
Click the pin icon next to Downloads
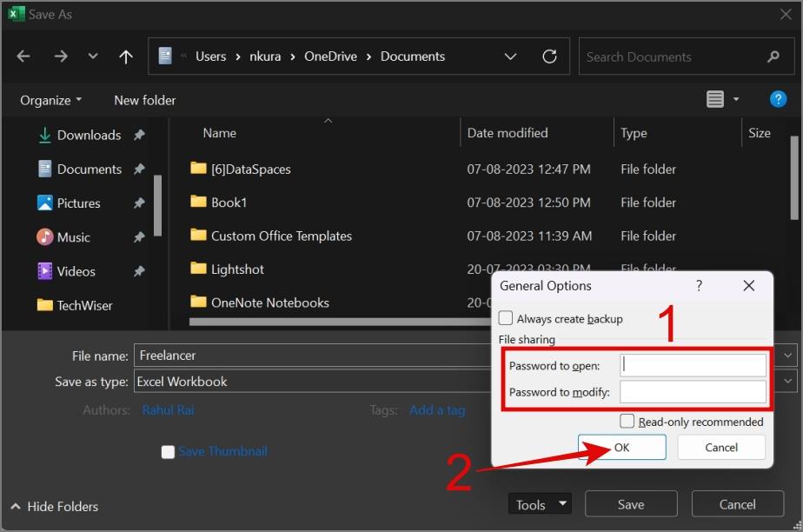(139, 136)
